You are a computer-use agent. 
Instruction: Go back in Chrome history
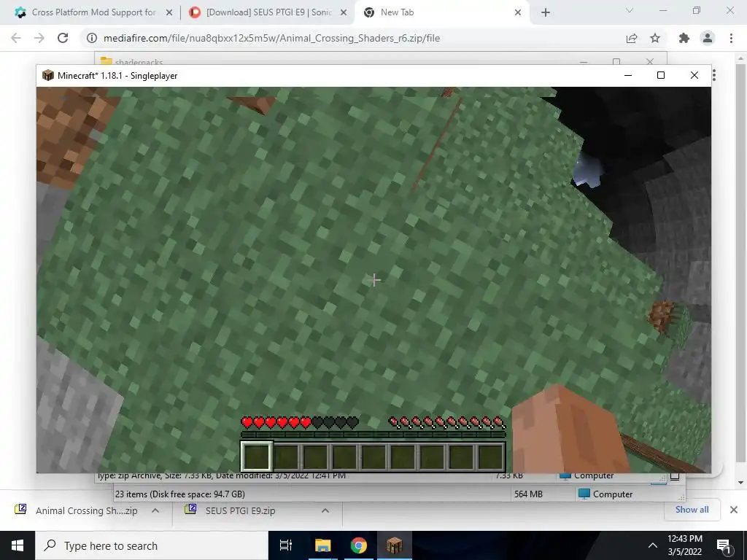pos(16,38)
